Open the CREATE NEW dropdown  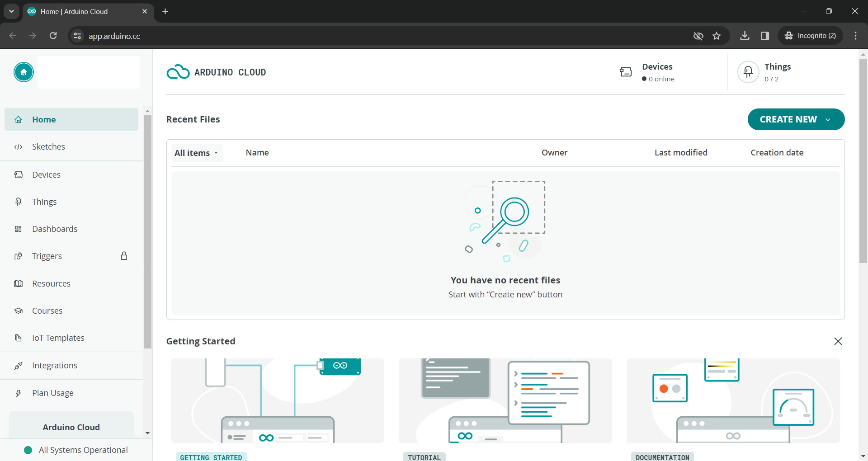(x=796, y=119)
